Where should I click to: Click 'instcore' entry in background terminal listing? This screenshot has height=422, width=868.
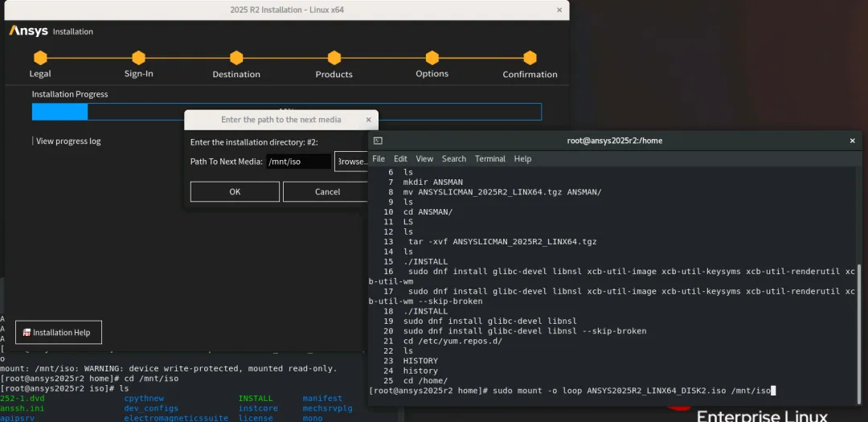point(259,408)
